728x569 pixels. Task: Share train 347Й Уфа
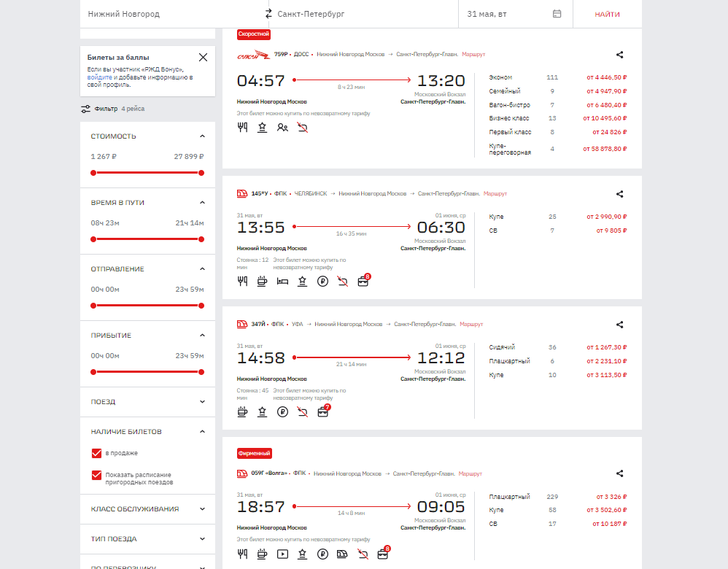[619, 325]
